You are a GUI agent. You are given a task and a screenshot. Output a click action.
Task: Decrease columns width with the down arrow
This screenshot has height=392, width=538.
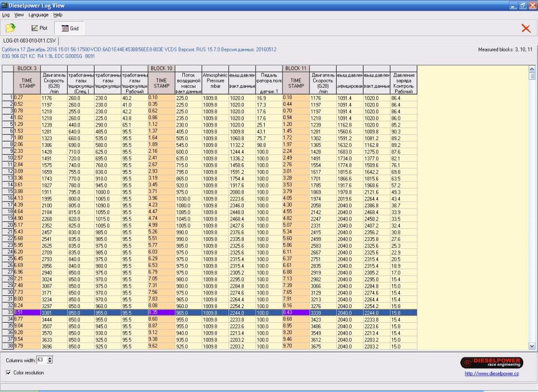point(50,362)
